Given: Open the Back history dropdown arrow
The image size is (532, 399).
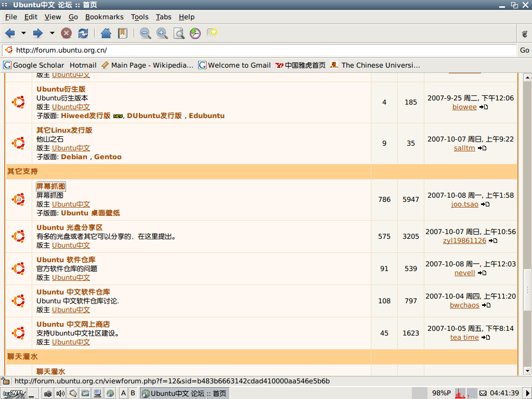Looking at the screenshot, I should coord(23,33).
